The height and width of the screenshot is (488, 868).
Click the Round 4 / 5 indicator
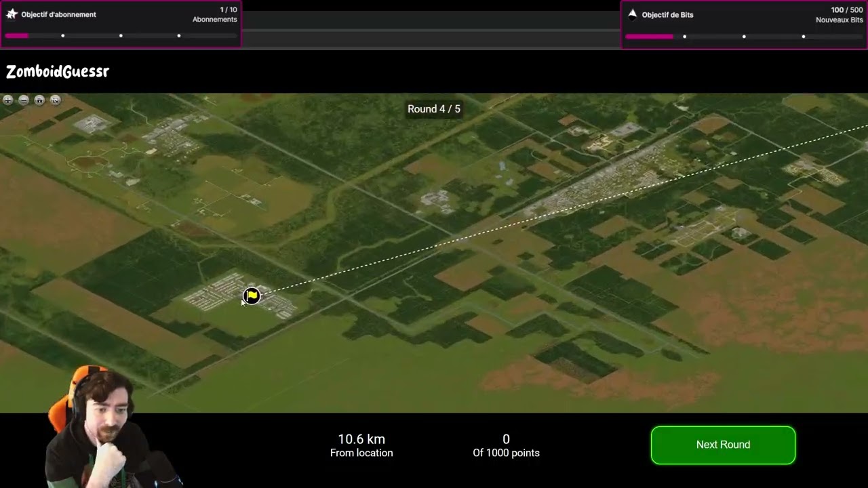tap(434, 108)
